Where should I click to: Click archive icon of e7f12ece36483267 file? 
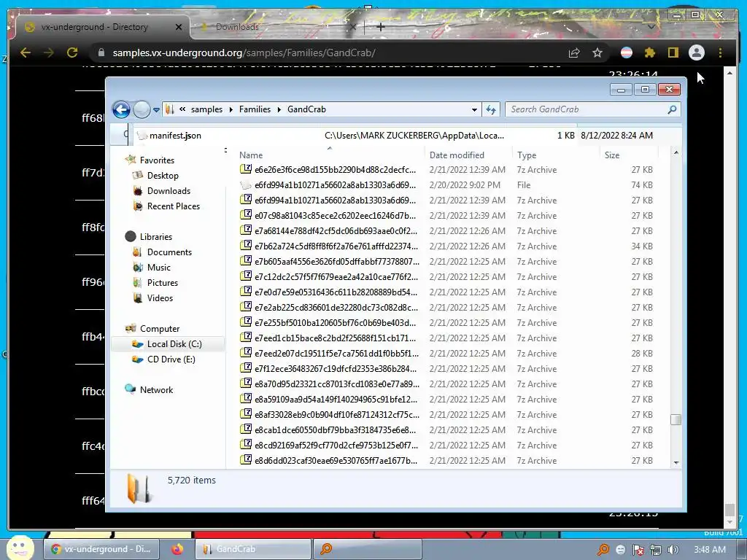[246, 368]
